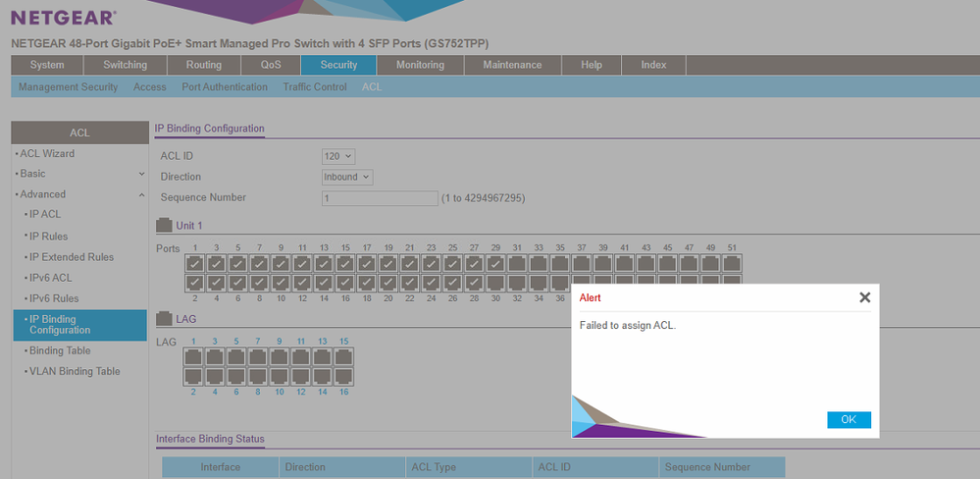Screen dimensions: 980x479
Task: Select port 41 icon
Action: (x=625, y=263)
